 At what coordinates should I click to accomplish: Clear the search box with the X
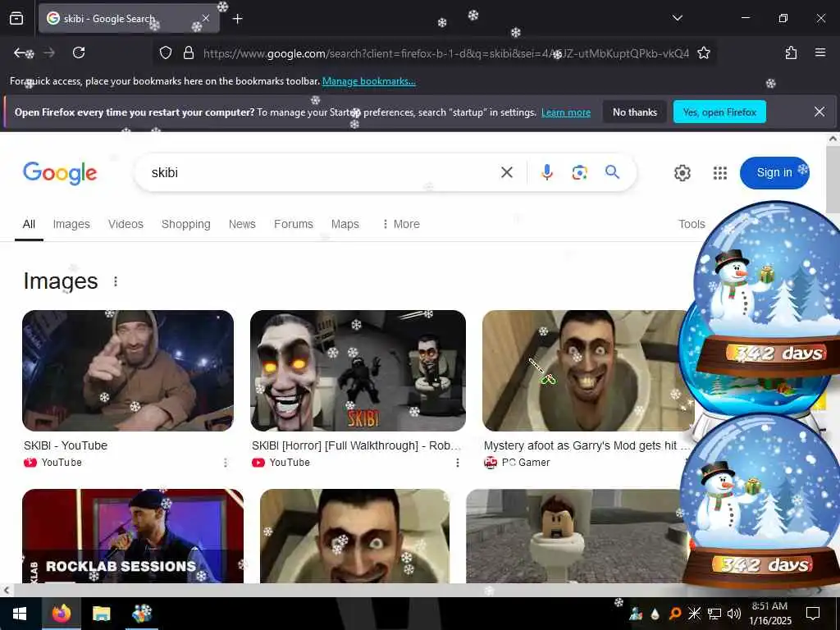tap(506, 172)
